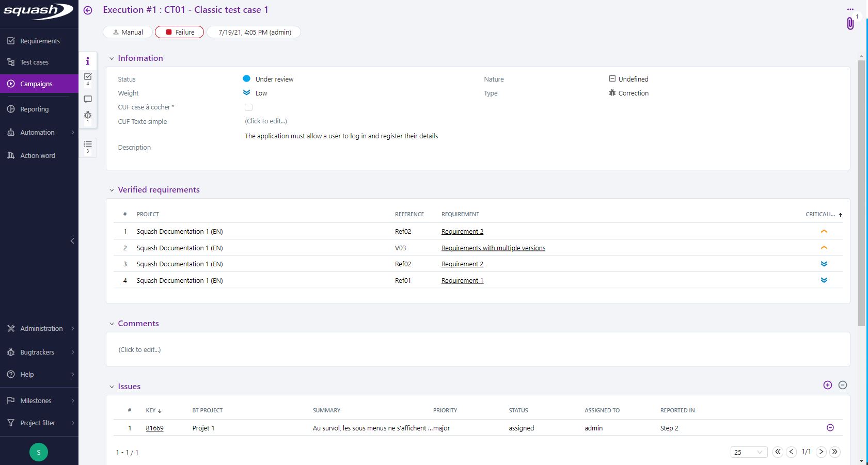The width and height of the screenshot is (868, 465).
Task: Check the CUF case à cocher checkbox
Action: coord(248,107)
